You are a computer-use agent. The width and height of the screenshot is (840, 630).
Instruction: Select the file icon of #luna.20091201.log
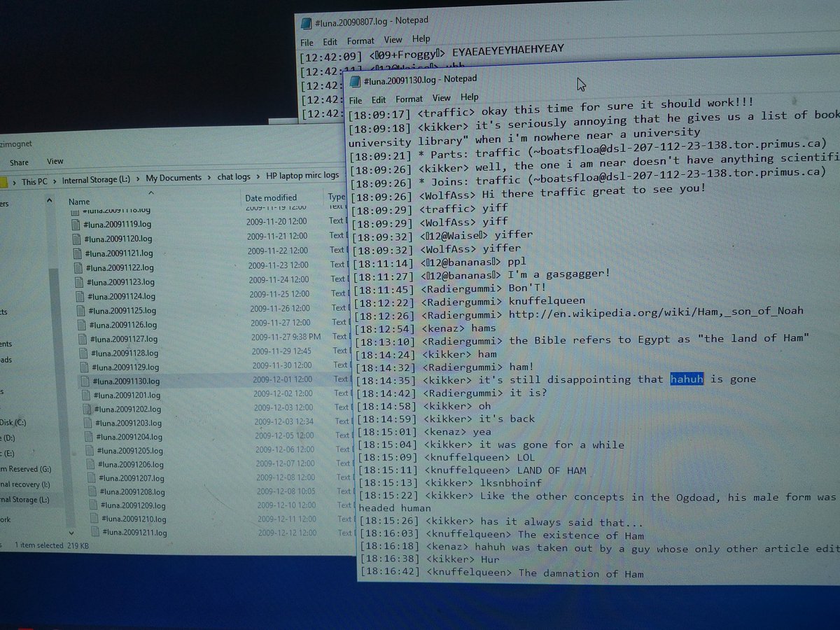[x=86, y=395]
